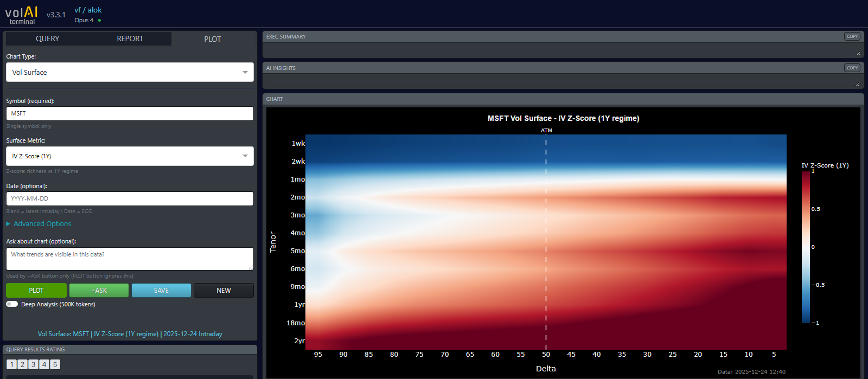Copy the AI Insights content
This screenshot has height=379, width=868.
[852, 68]
